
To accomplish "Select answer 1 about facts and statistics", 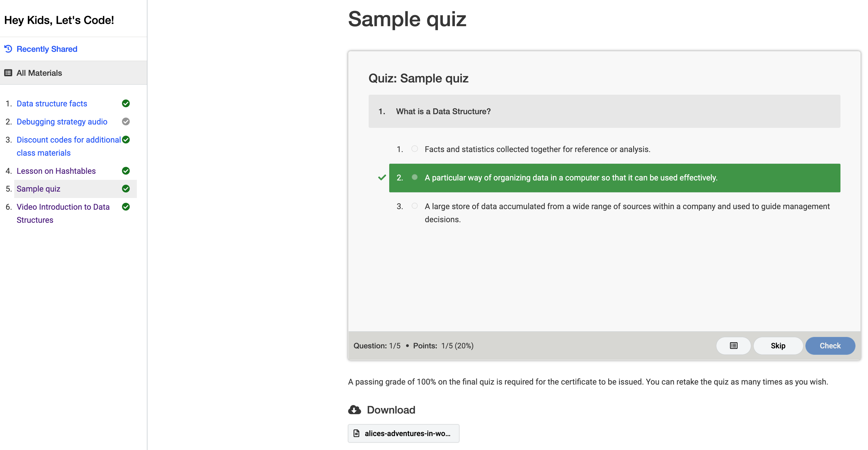I will [x=415, y=149].
